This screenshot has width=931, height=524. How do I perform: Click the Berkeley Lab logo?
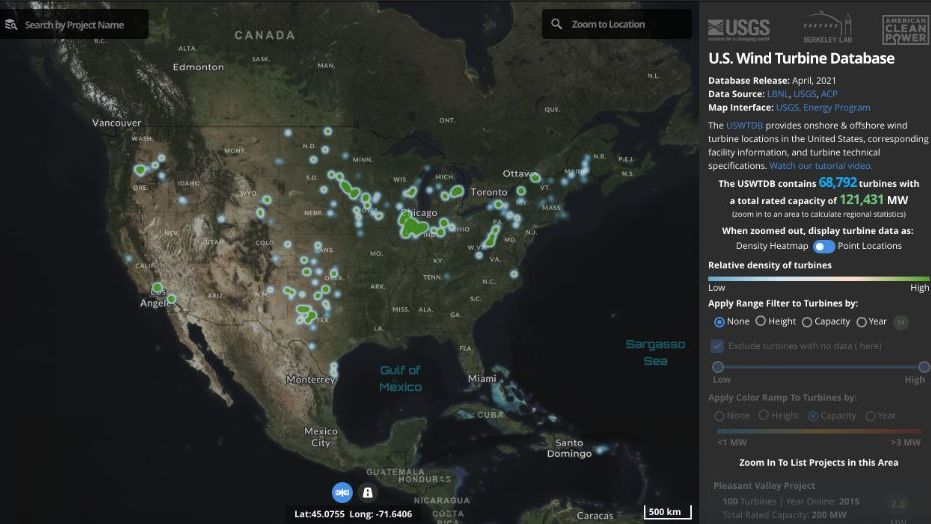coord(826,28)
